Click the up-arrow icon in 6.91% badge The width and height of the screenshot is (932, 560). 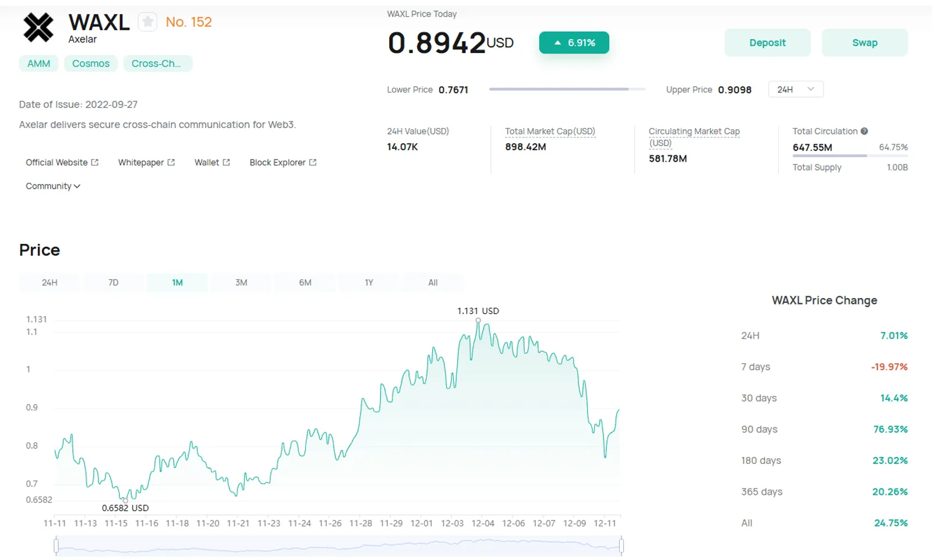557,42
